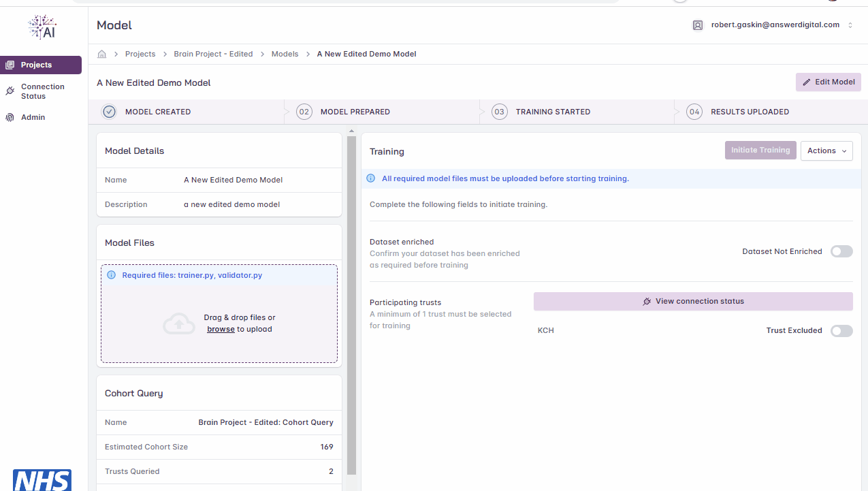Viewport: 868px width, 491px height.
Task: Toggle the Dataset Not Enriched switch
Action: pyautogui.click(x=841, y=251)
